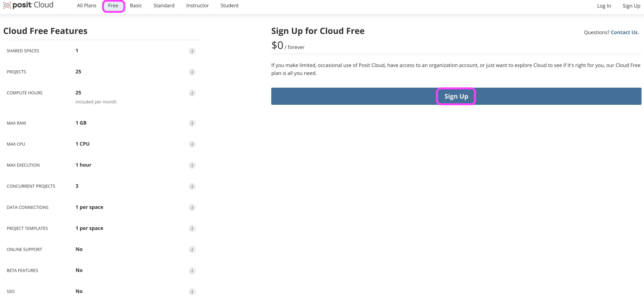Click info icon beside Max RAM
Viewport: 644px width, 299px height.
[x=192, y=123]
